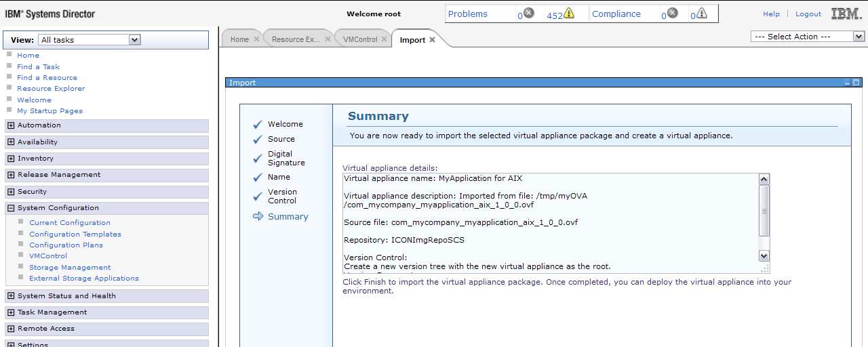Click the Repository: ICONImgRepoSCS line
This screenshot has width=868, height=347.
pos(404,240)
